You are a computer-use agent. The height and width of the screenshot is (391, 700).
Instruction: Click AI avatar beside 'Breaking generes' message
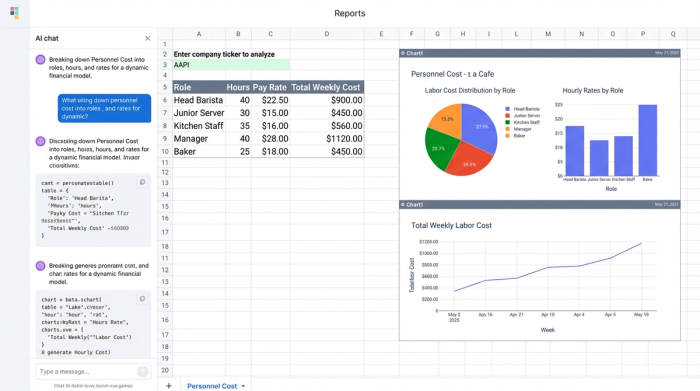pyautogui.click(x=40, y=266)
